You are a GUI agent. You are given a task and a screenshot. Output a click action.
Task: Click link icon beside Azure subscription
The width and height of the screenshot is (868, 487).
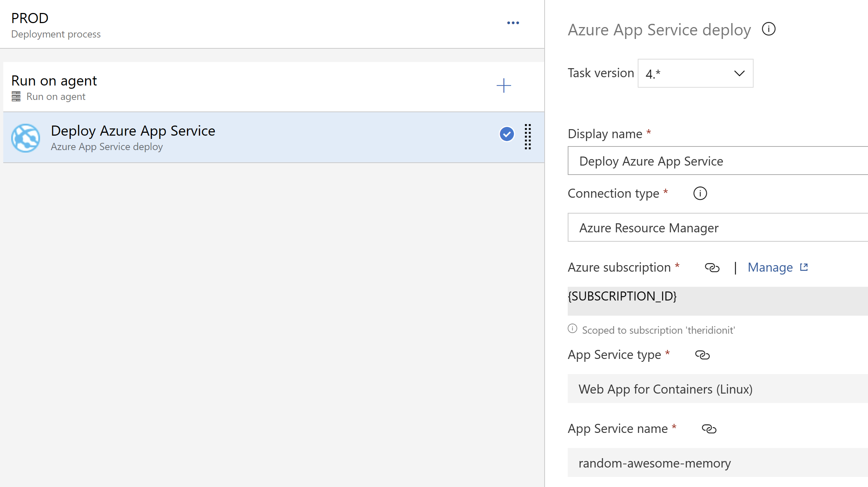pyautogui.click(x=712, y=268)
